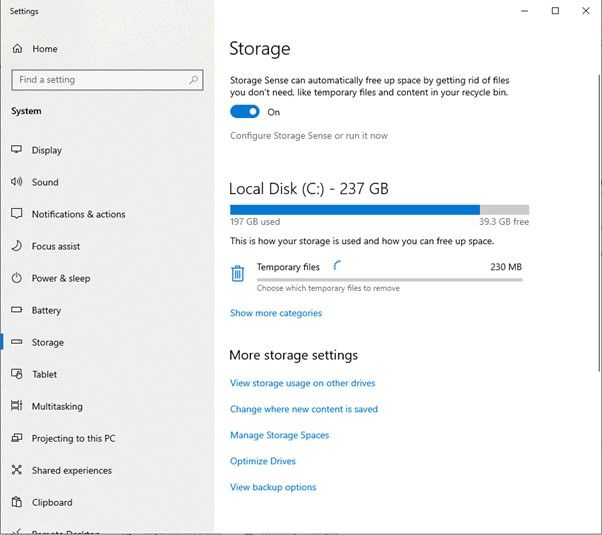
Task: Click the Clipboard icon in sidebar
Action: click(17, 502)
